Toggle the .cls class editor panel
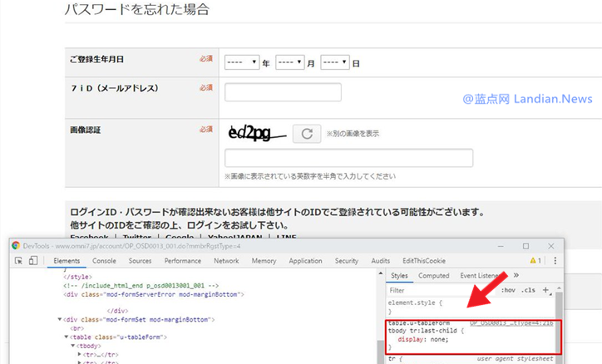Viewport: 602px width, 364px height. click(x=527, y=290)
